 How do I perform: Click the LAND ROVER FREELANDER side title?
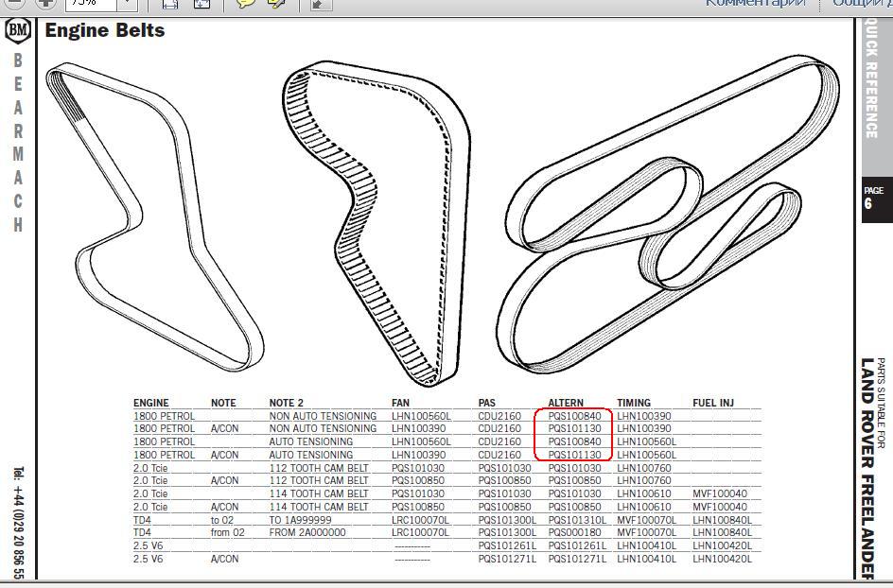[x=867, y=470]
